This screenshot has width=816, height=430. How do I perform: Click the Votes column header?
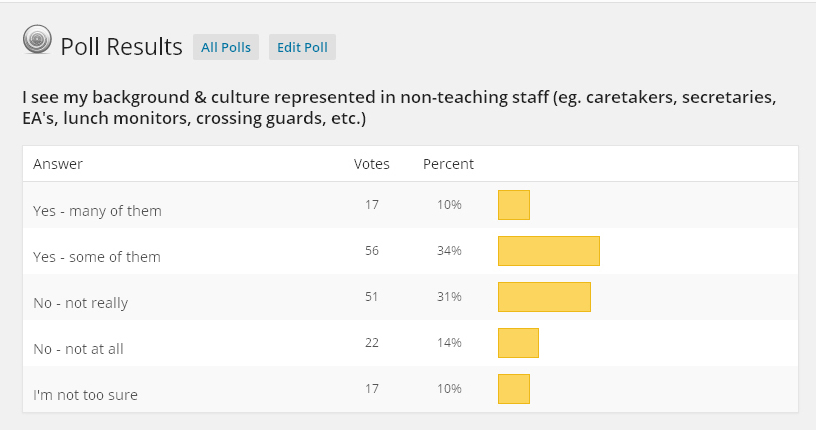coord(372,164)
